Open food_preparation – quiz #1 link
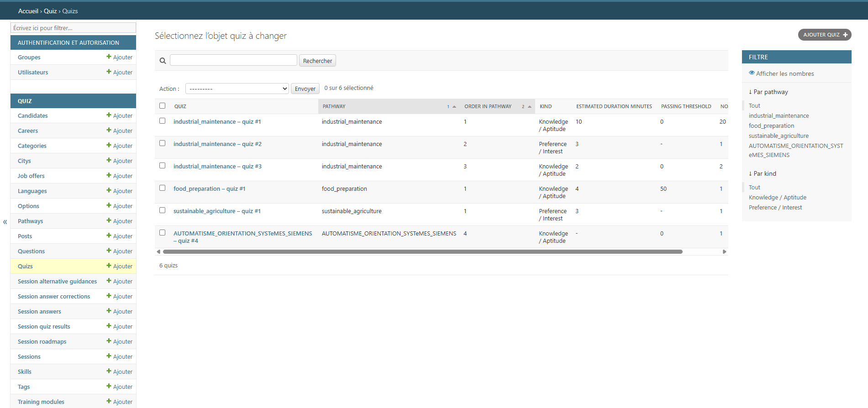Viewport: 868px width, 408px height. (209, 188)
